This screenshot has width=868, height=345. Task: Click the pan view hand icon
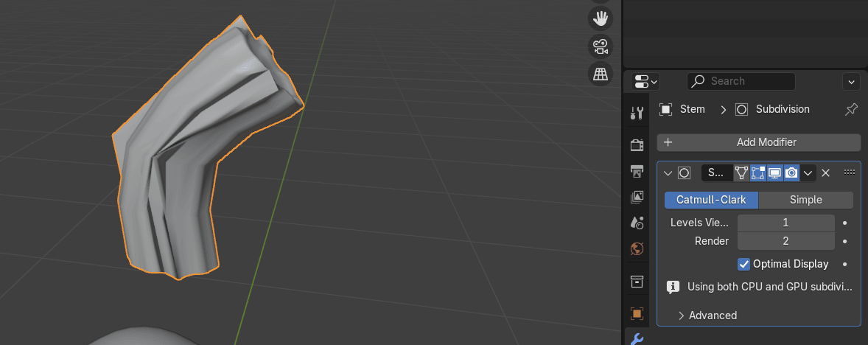pos(601,18)
